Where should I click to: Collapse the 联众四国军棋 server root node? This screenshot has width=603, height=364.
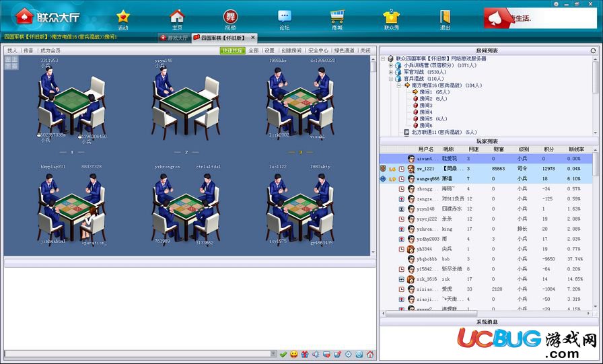point(383,59)
